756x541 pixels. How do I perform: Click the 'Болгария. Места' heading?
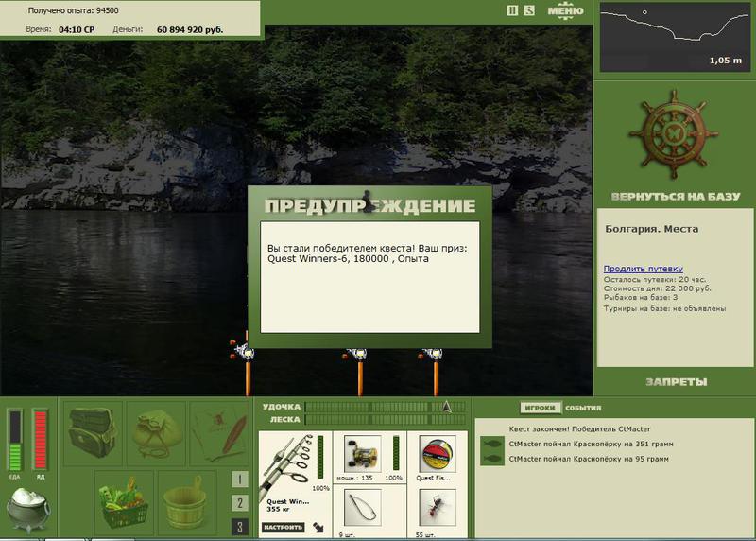coord(651,229)
